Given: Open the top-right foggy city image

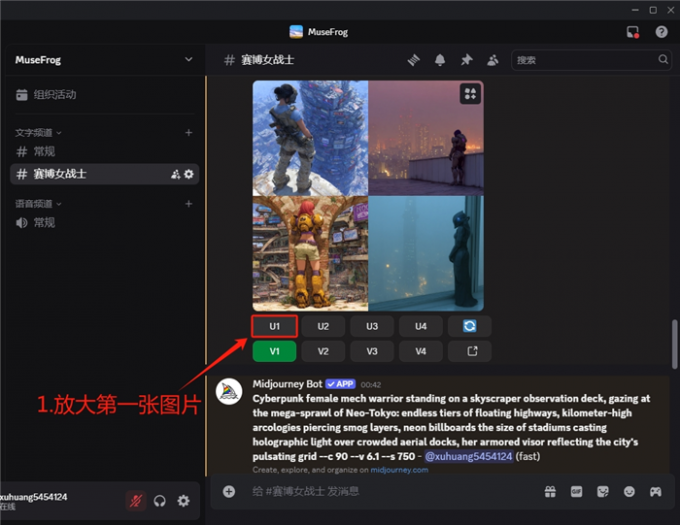Looking at the screenshot, I should (x=426, y=138).
